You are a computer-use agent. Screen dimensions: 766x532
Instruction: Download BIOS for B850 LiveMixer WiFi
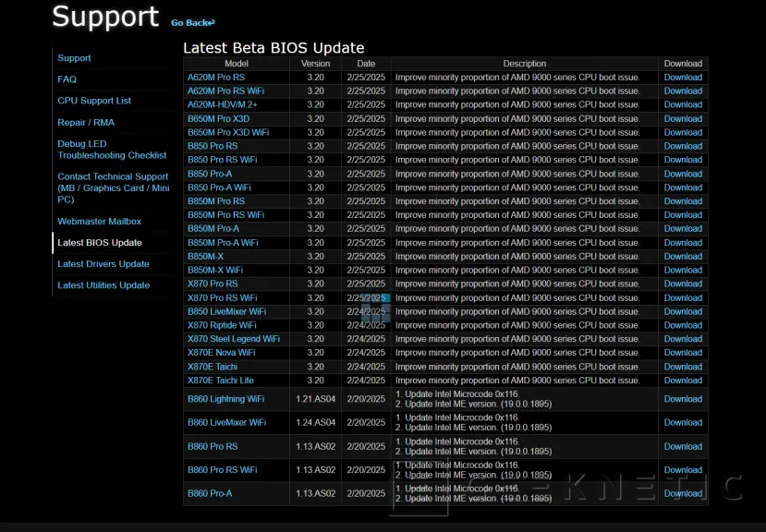pos(683,311)
